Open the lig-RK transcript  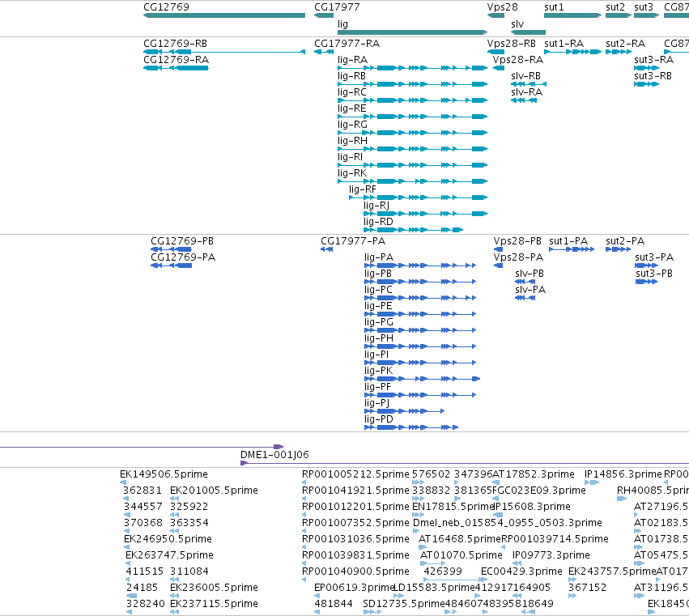(x=413, y=181)
